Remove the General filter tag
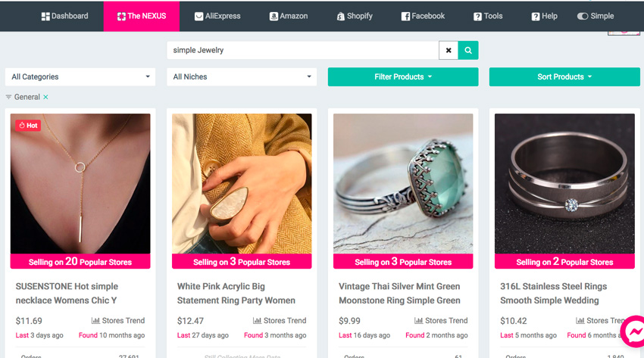 point(45,97)
